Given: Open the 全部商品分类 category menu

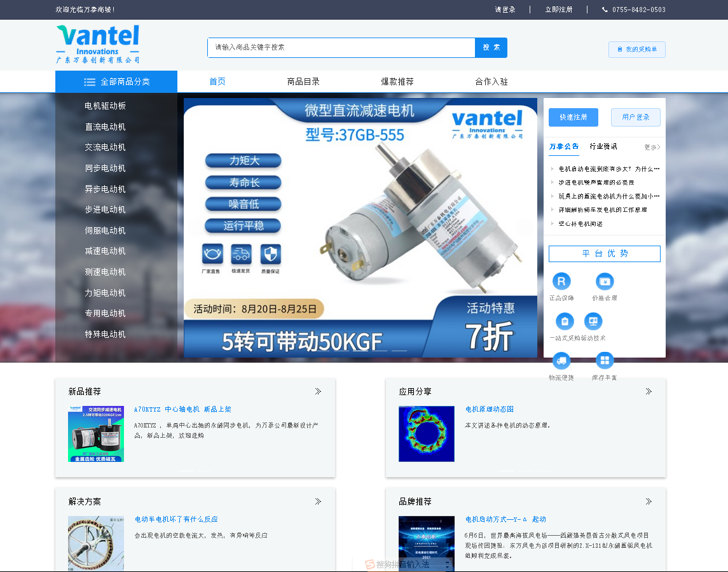Looking at the screenshot, I should click(116, 82).
